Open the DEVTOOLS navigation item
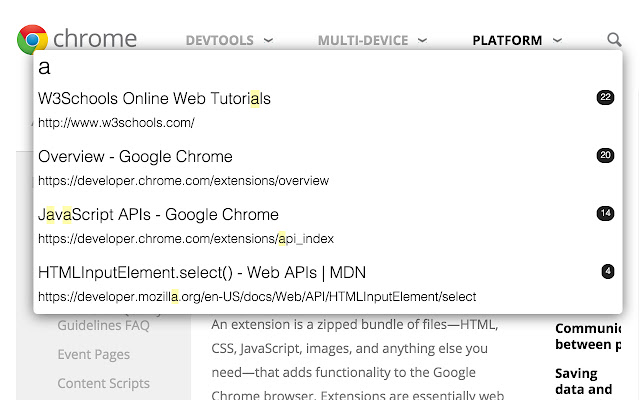Image resolution: width=640 pixels, height=400 pixels. [x=220, y=40]
